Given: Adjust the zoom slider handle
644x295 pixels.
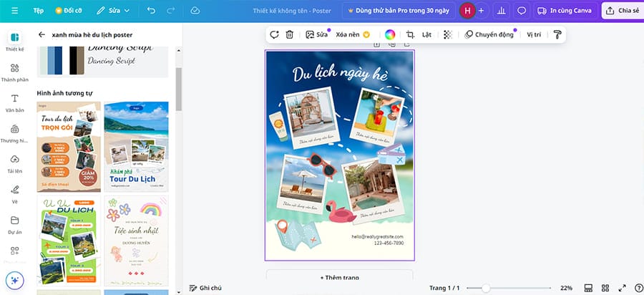Looking at the screenshot, I should tap(486, 288).
